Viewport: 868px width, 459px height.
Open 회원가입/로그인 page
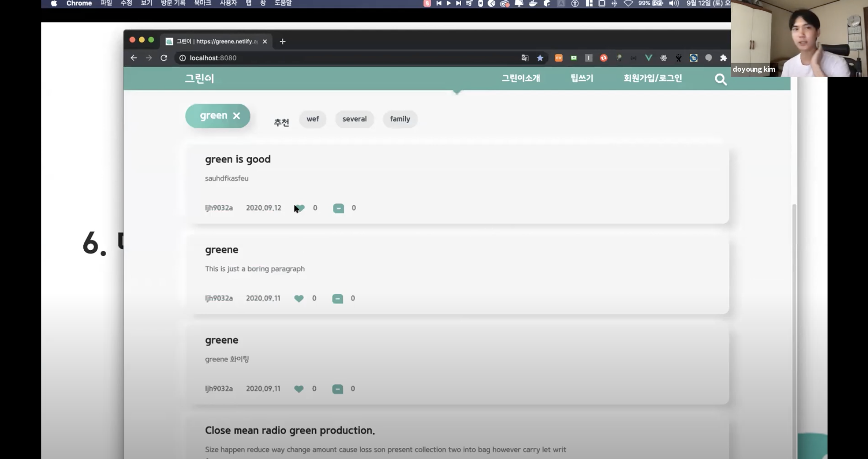653,78
